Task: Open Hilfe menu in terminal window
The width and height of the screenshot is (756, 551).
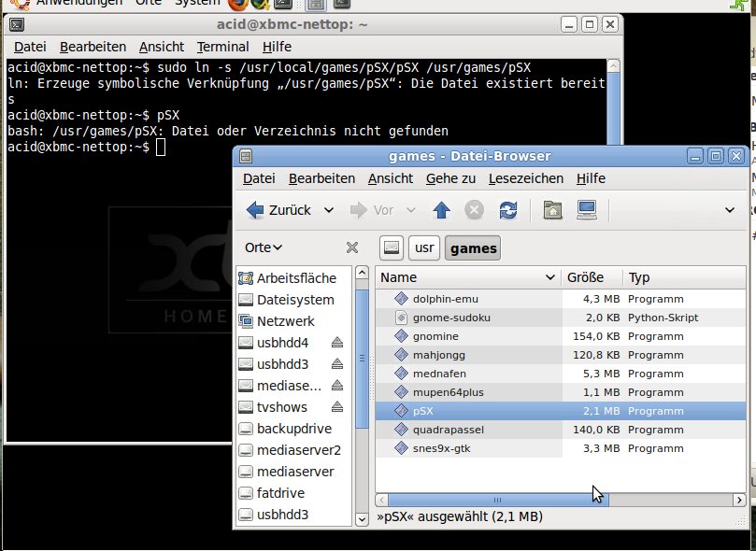Action: coord(277,47)
